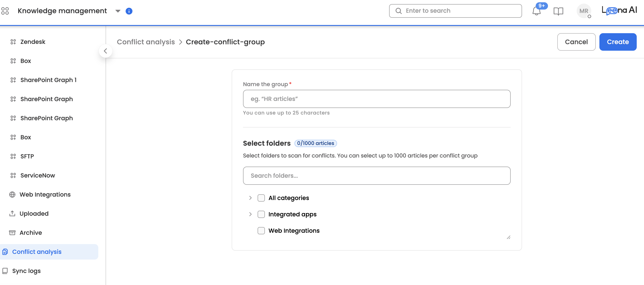Go to Archive section in sidebar
This screenshot has width=644, height=285.
point(30,232)
